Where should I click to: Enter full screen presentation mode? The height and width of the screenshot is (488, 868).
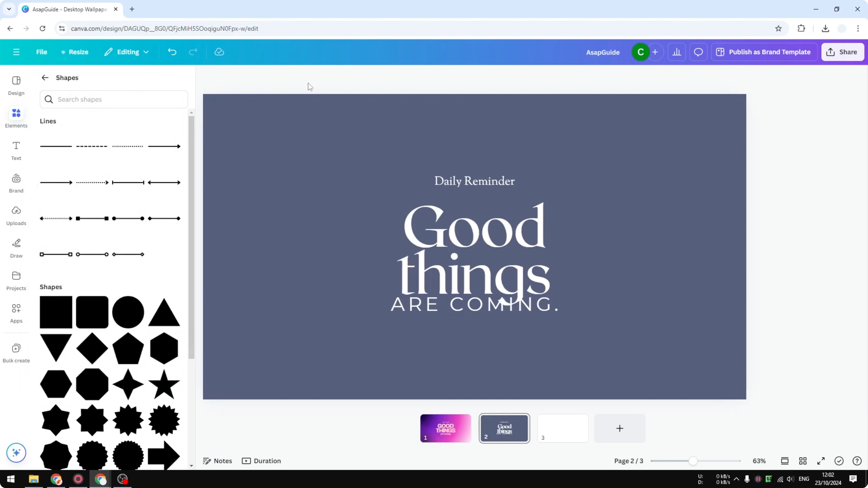click(821, 461)
